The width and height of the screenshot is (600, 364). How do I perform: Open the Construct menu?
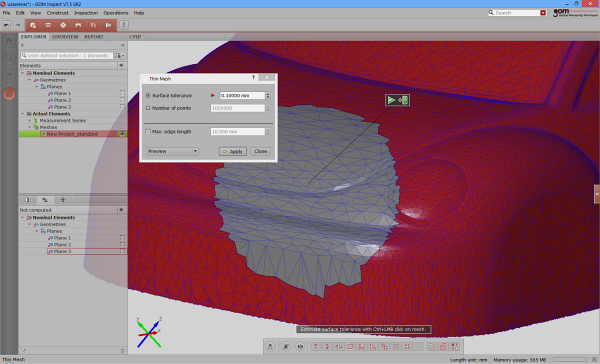(x=57, y=13)
